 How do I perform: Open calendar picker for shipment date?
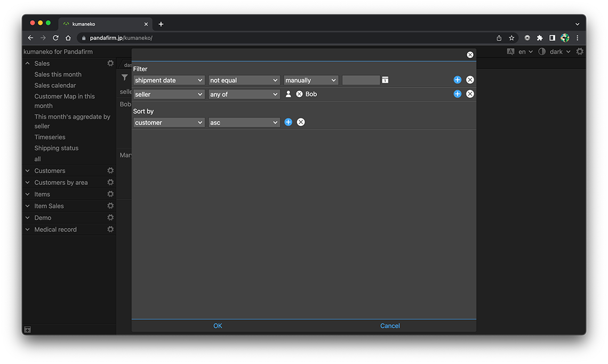(385, 80)
